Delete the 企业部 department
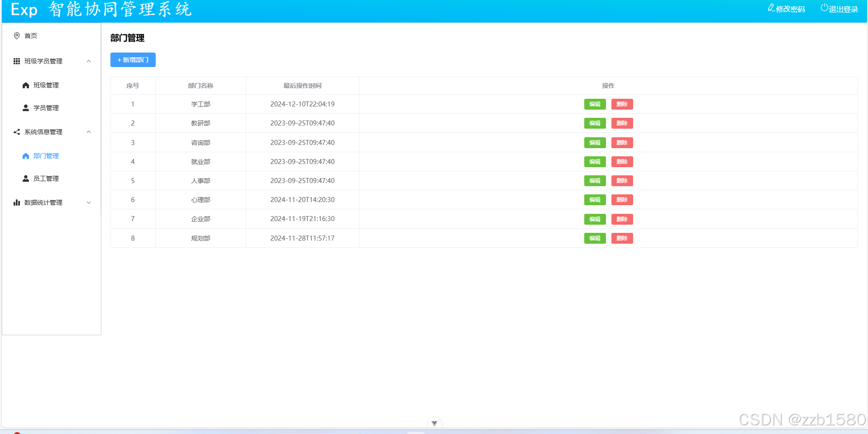 pyautogui.click(x=622, y=219)
